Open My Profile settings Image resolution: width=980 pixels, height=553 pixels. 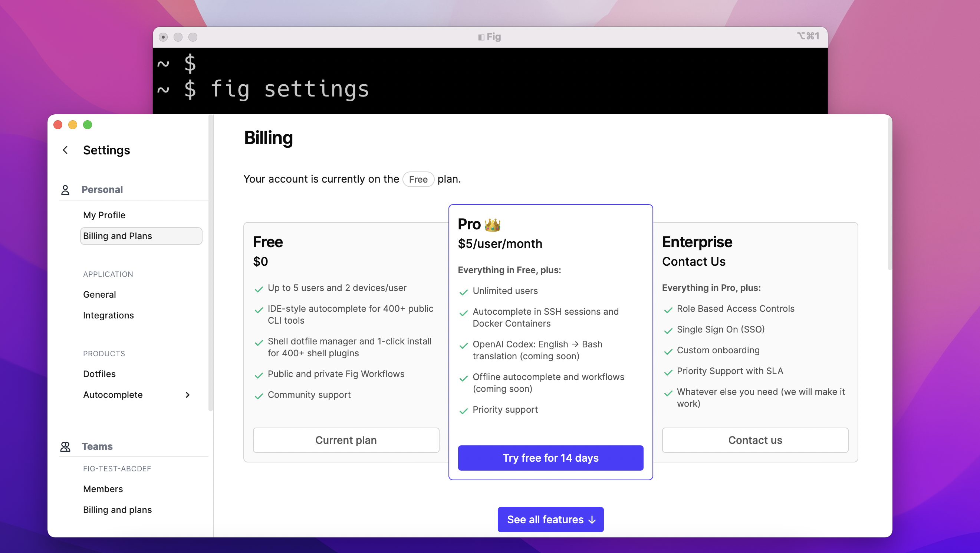104,215
